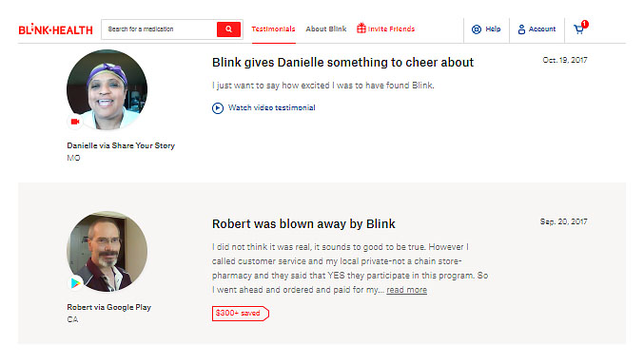This screenshot has width=644, height=364.
Task: Click the red search magnifier button
Action: pos(228,29)
